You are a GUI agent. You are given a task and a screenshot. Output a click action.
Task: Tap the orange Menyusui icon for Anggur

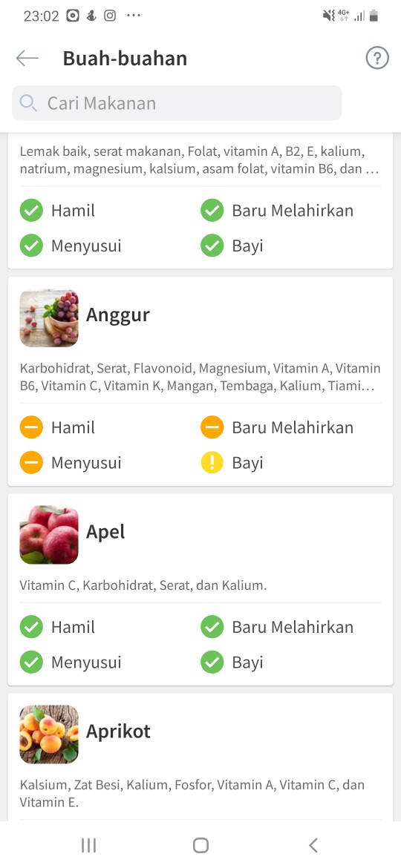click(x=32, y=463)
